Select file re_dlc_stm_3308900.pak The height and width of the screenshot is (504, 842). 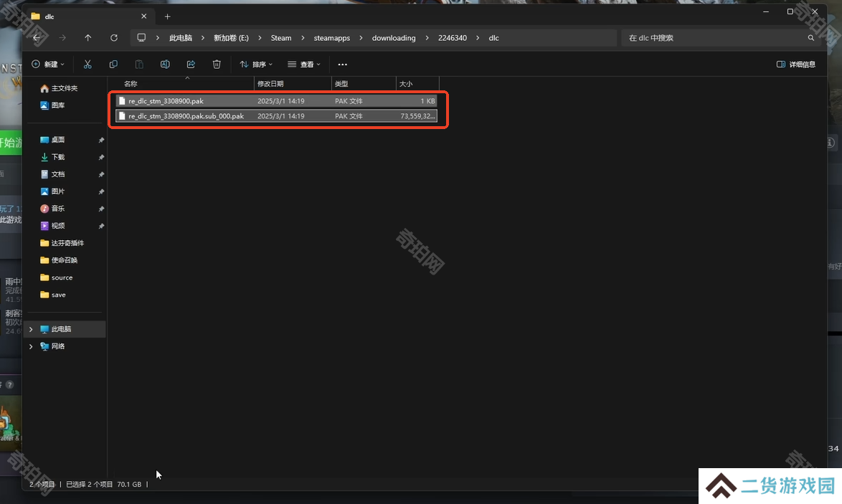(276, 101)
